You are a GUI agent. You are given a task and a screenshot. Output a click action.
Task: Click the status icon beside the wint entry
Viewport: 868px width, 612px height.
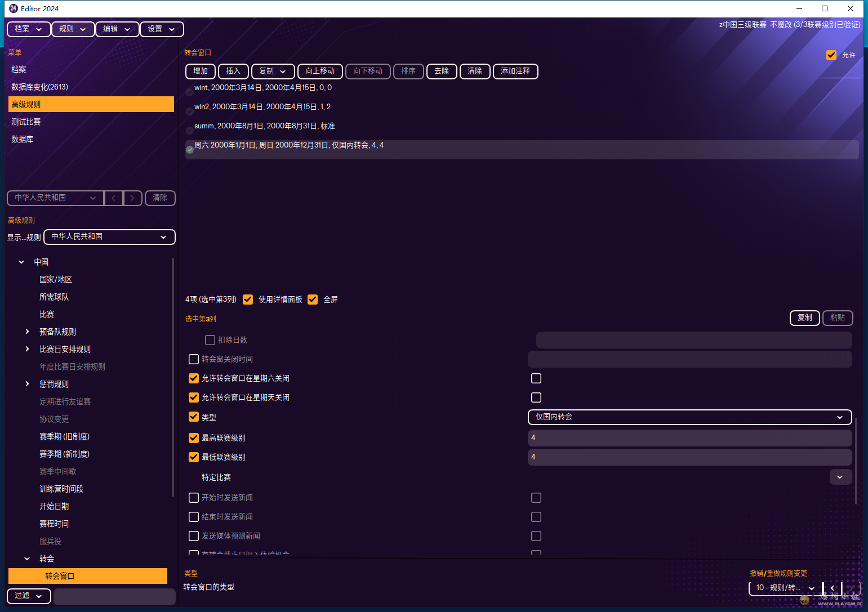pos(190,92)
